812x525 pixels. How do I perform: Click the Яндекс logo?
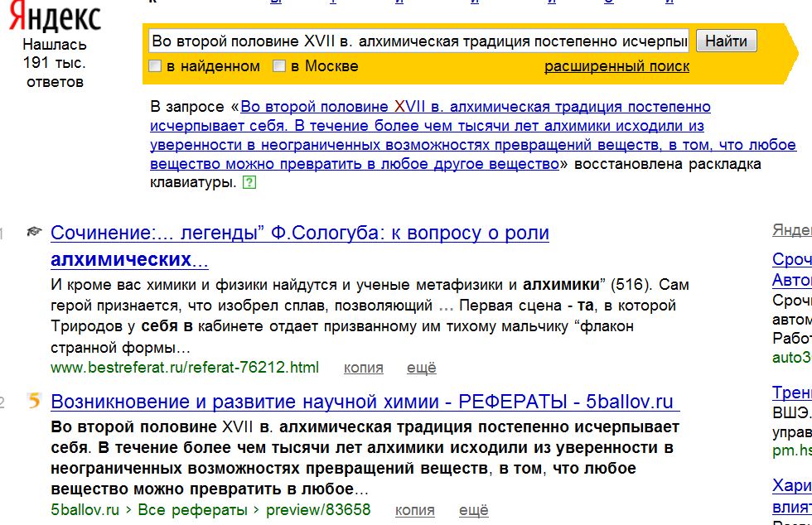[x=55, y=17]
